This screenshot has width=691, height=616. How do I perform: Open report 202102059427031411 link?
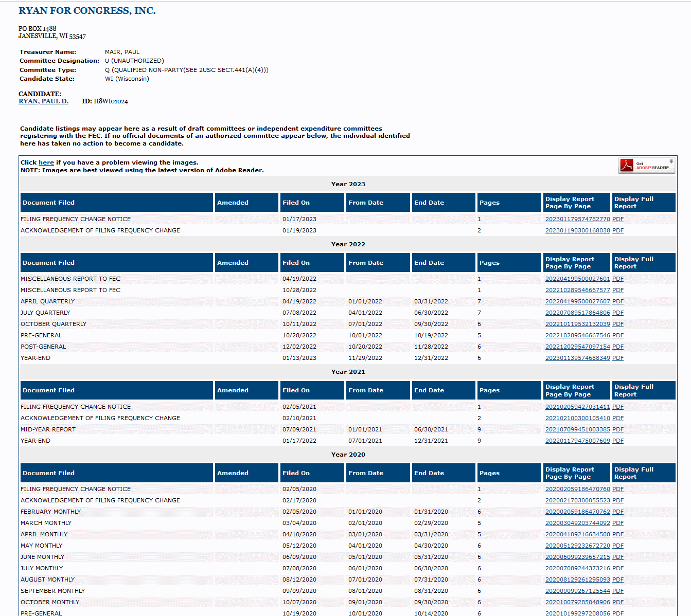tap(577, 407)
